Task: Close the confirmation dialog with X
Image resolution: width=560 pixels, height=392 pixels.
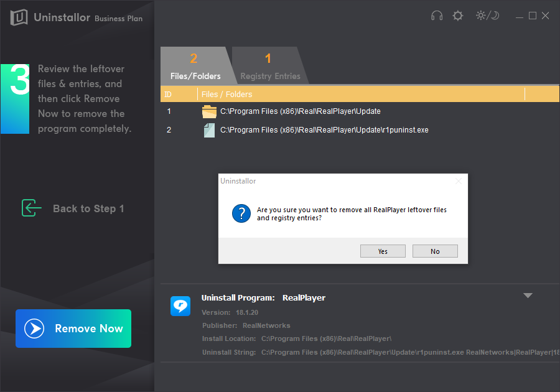Action: click(x=459, y=181)
